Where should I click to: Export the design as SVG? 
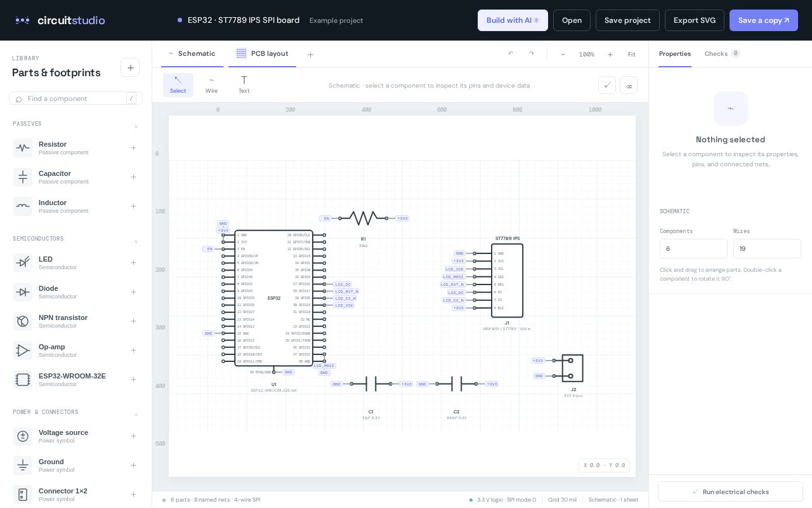point(695,20)
